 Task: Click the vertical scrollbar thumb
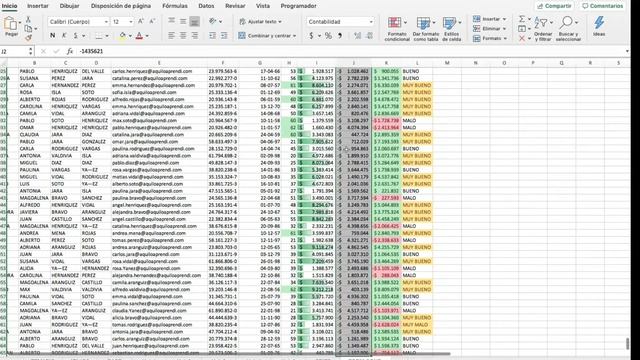627,344
